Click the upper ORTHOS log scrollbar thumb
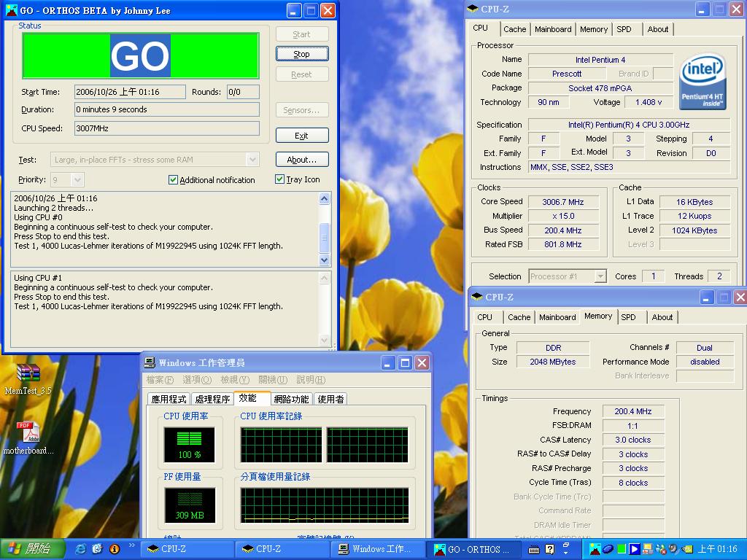The height and width of the screenshot is (560, 747). click(x=325, y=237)
